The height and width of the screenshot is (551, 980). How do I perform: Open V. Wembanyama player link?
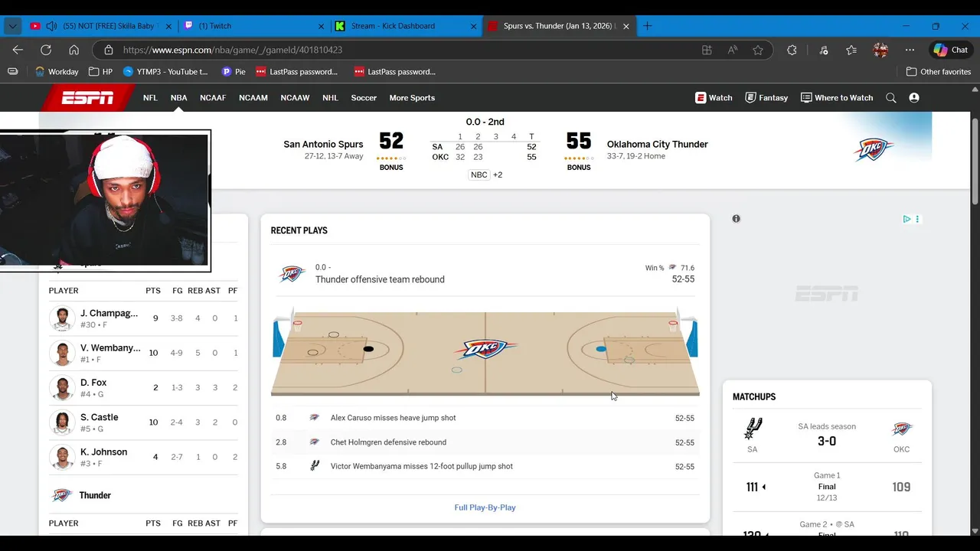pos(110,348)
